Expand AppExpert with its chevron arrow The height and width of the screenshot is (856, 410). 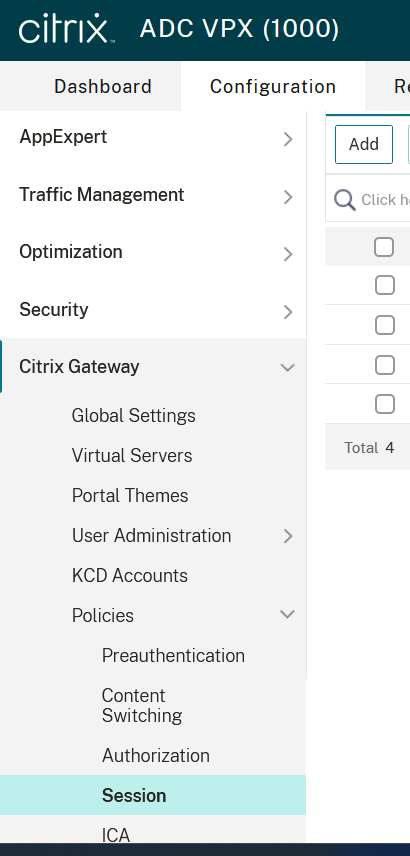pos(288,139)
